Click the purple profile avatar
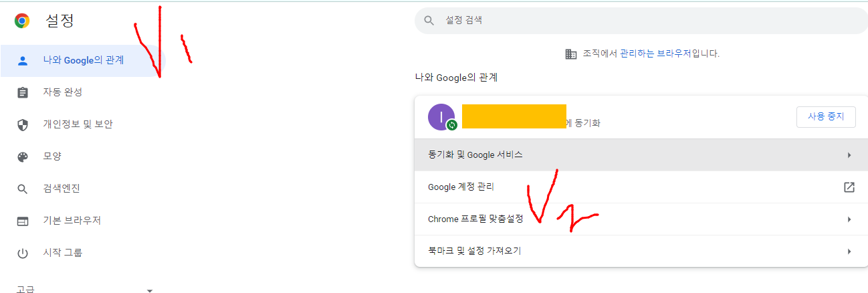Screen dimensions: 868x293 click(x=441, y=117)
